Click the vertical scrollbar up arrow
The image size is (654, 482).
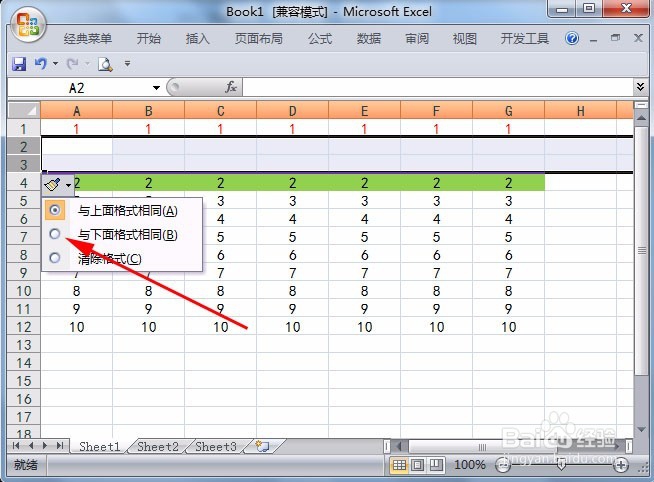coord(641,118)
